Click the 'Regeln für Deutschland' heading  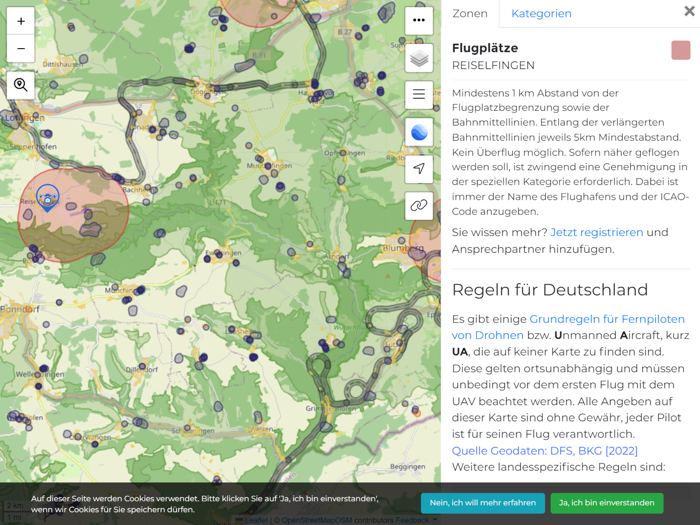pos(550,290)
